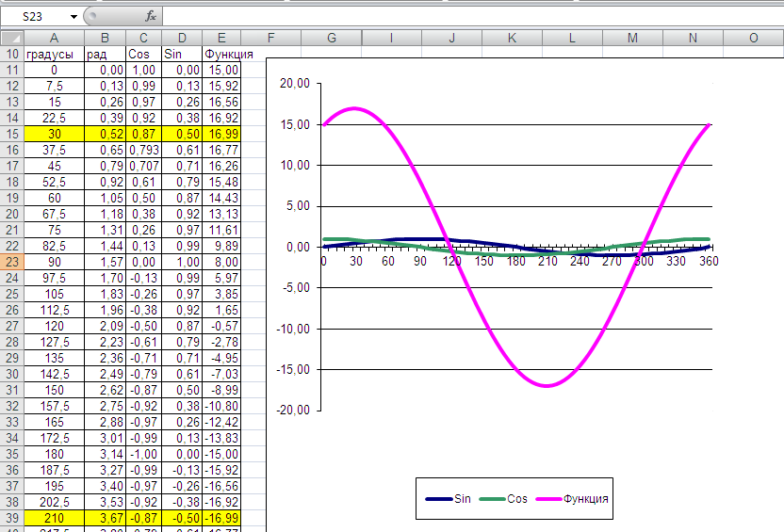Click the Insert Function fx icon

[x=150, y=16]
